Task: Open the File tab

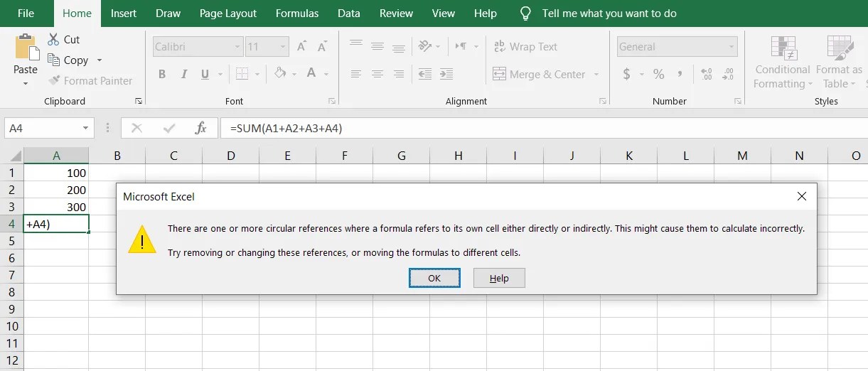Action: point(26,14)
